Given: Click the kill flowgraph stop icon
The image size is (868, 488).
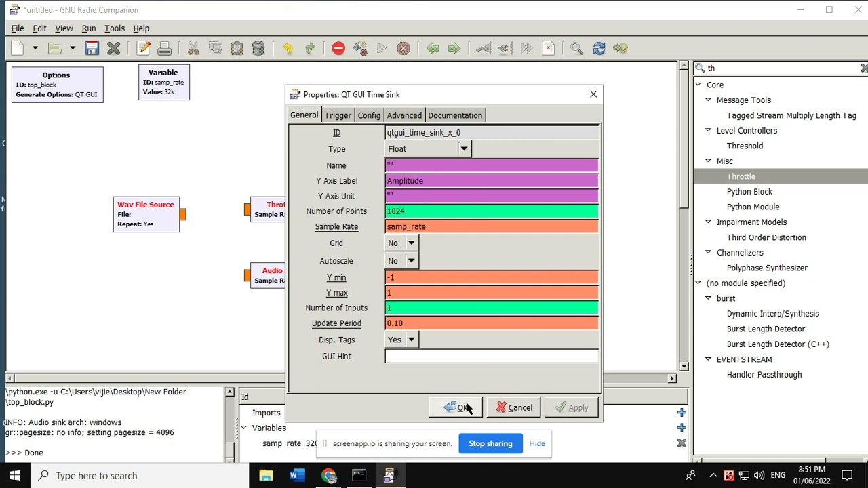Looking at the screenshot, I should [403, 48].
